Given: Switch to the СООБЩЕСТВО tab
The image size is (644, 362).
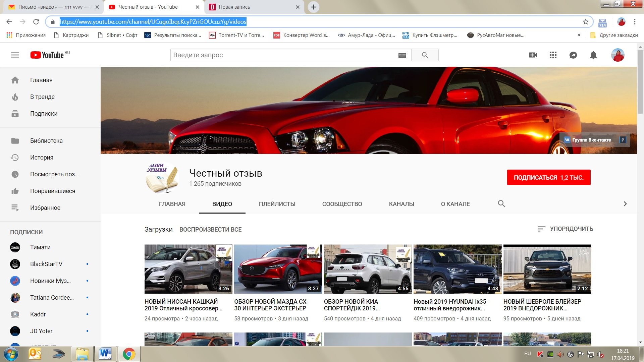Looking at the screenshot, I should click(342, 204).
